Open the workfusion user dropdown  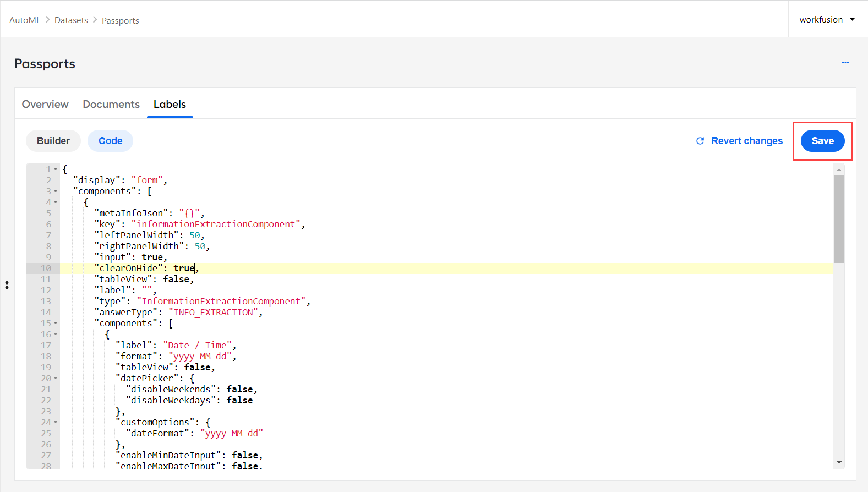(x=827, y=19)
